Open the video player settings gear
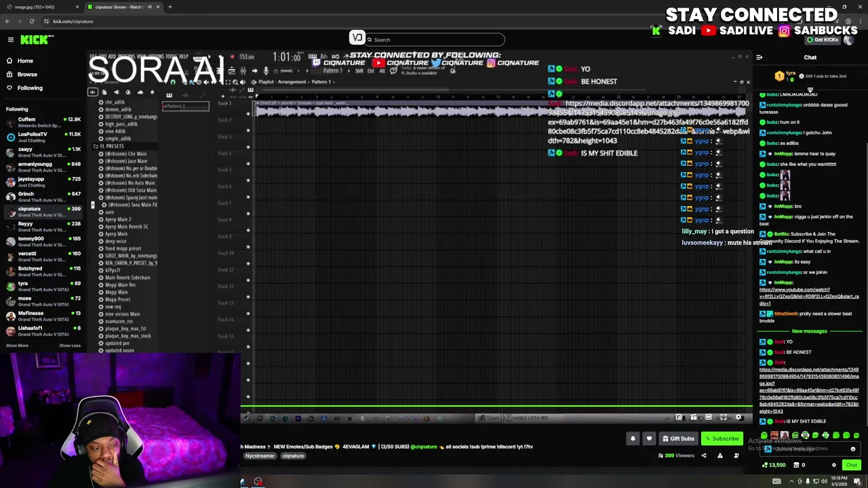 pos(738,418)
